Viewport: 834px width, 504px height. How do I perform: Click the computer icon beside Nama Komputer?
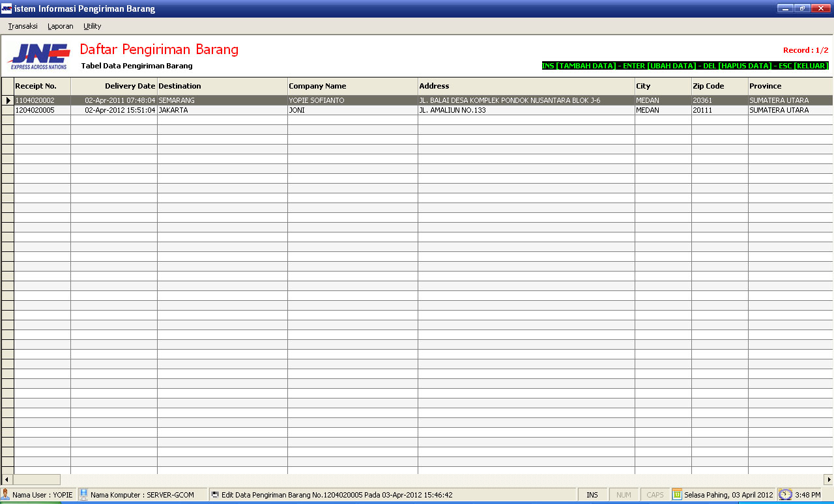click(x=83, y=495)
